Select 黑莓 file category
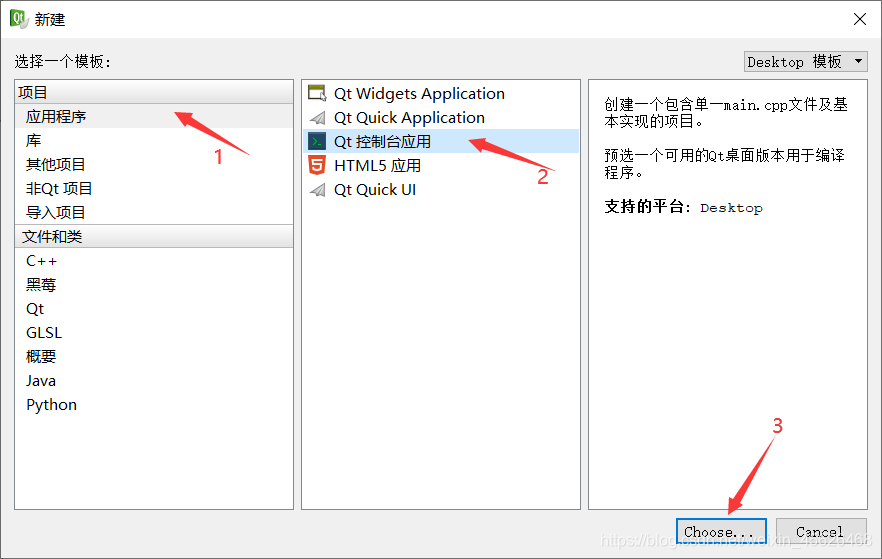This screenshot has height=559, width=882. (x=154, y=285)
